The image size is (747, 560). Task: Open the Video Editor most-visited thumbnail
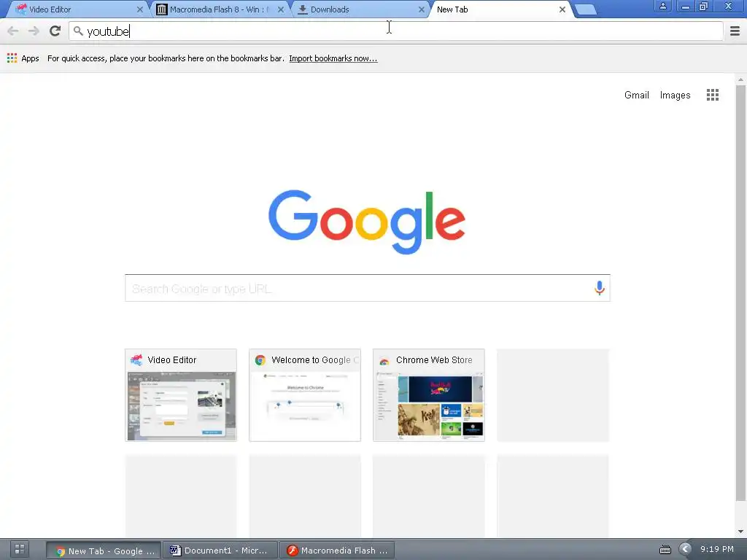coord(181,394)
